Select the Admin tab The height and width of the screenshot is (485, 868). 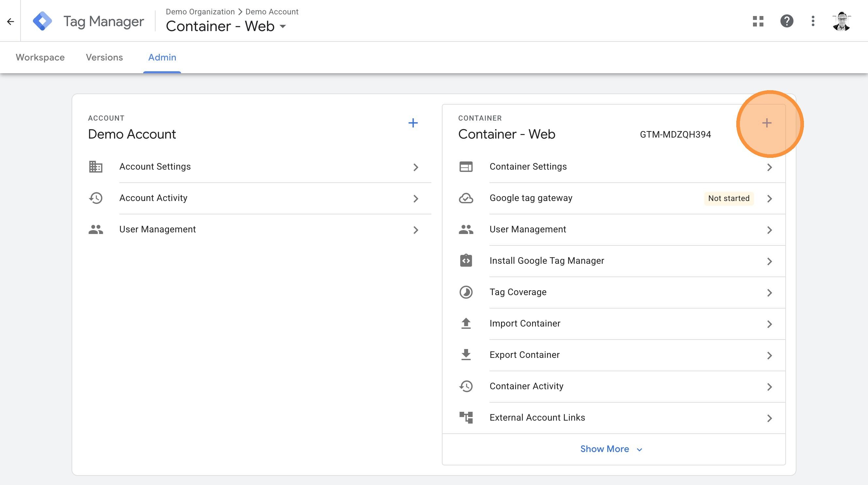coord(162,57)
